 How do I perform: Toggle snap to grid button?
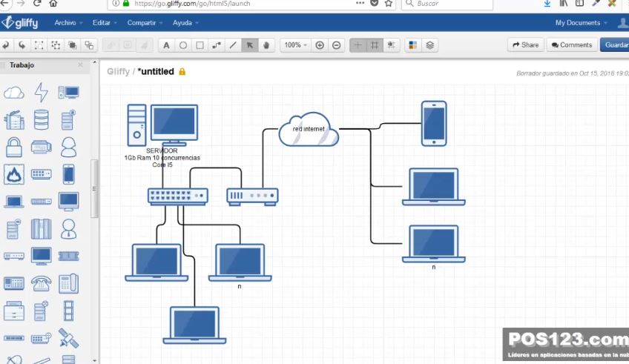[391, 45]
